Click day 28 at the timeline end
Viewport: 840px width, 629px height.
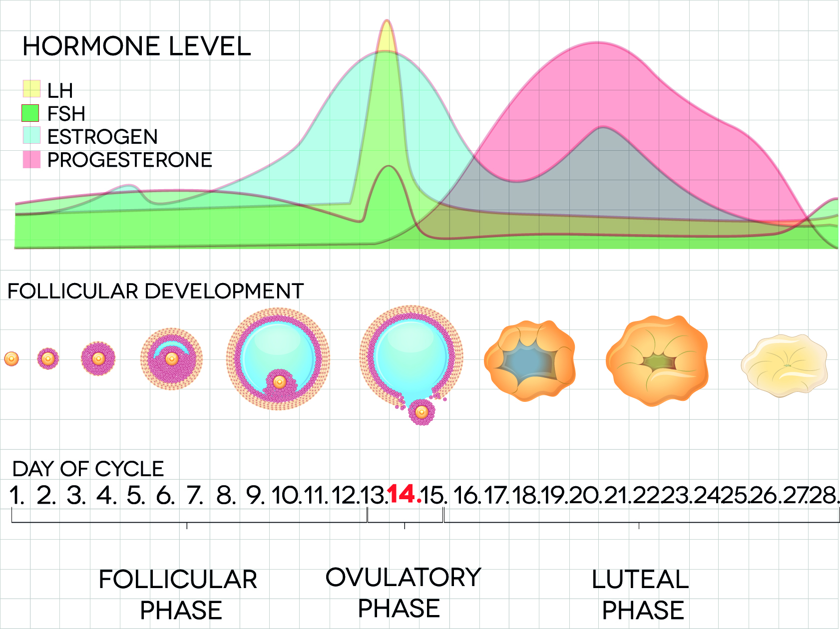click(824, 495)
